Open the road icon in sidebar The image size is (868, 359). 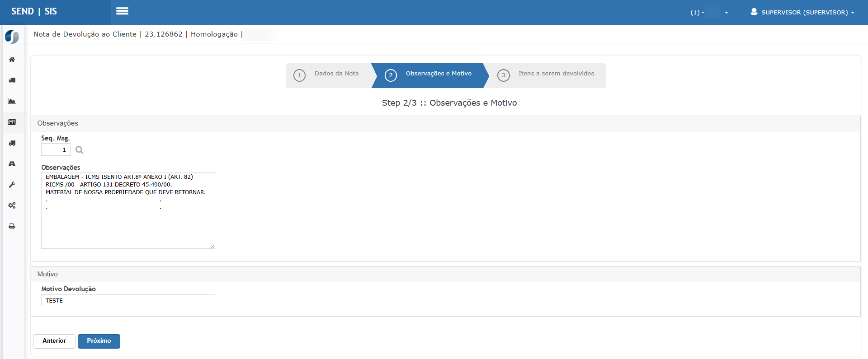coord(12,164)
